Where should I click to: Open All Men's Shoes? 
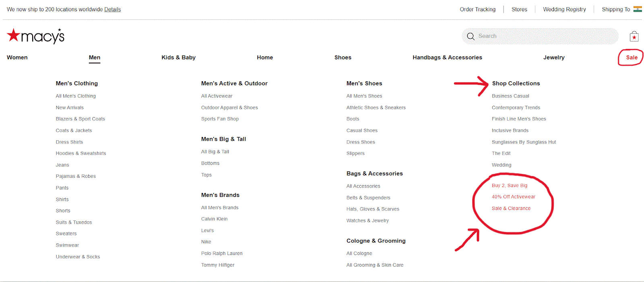(364, 96)
